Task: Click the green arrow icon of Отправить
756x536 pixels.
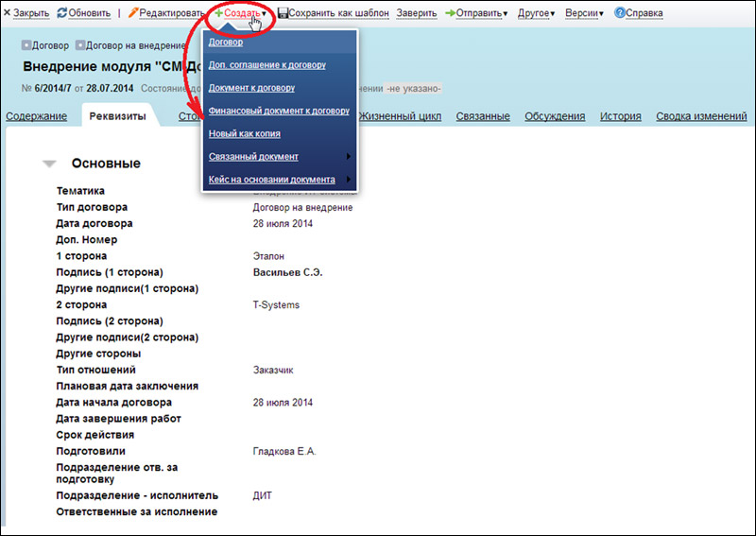Action: [450, 13]
